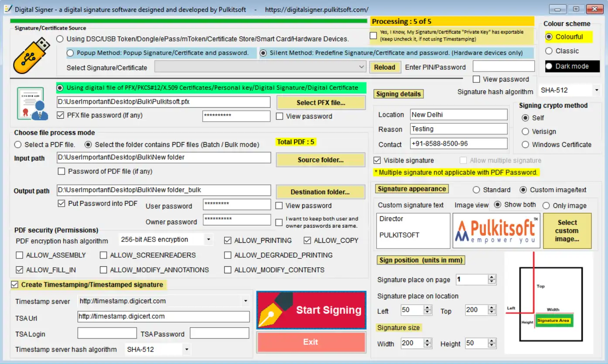
Task: Click the Location field New Delhi
Action: (459, 115)
